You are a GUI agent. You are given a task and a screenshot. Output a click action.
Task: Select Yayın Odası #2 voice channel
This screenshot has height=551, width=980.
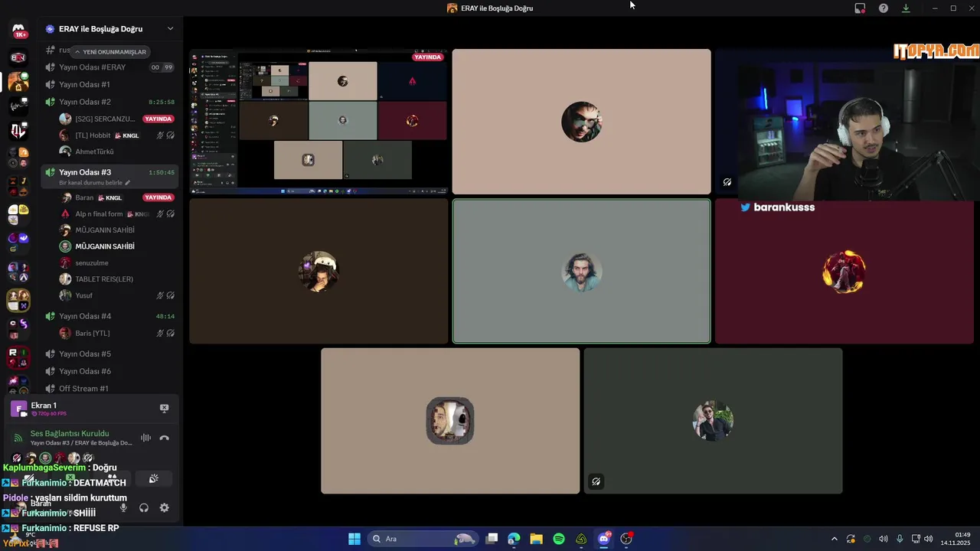pyautogui.click(x=109, y=102)
